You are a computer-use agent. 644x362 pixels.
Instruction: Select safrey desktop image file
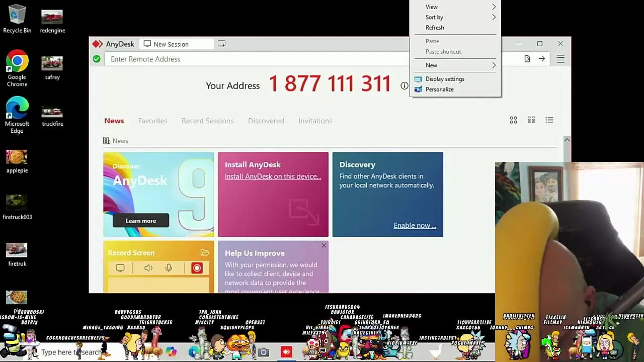52,68
